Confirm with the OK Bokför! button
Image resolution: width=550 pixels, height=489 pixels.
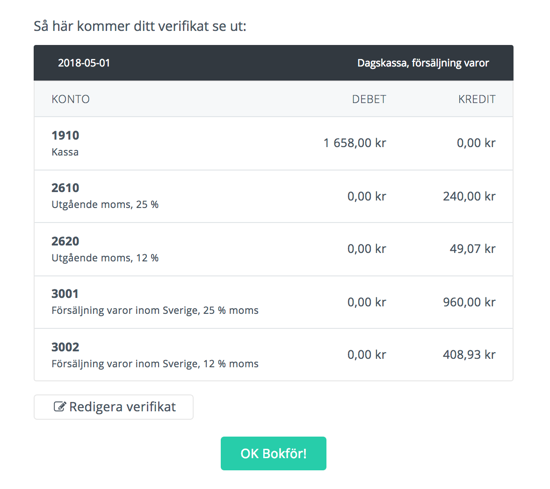pyautogui.click(x=273, y=453)
